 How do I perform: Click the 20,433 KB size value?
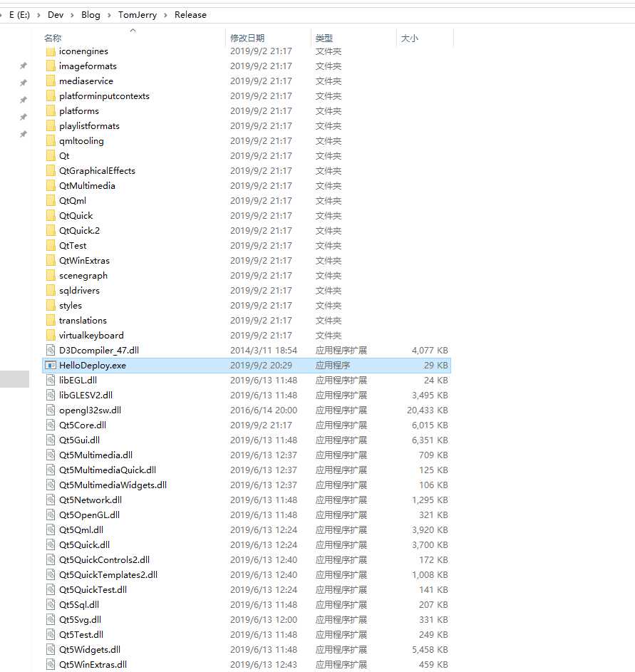pos(427,410)
